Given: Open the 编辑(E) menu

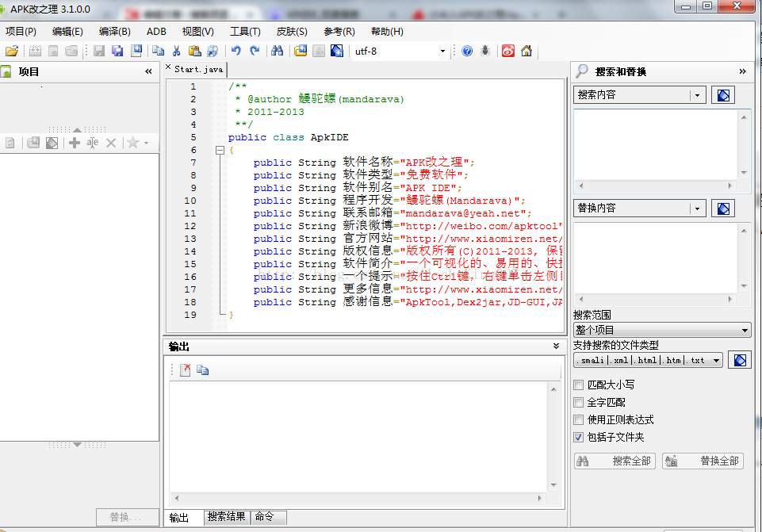Looking at the screenshot, I should (67, 32).
